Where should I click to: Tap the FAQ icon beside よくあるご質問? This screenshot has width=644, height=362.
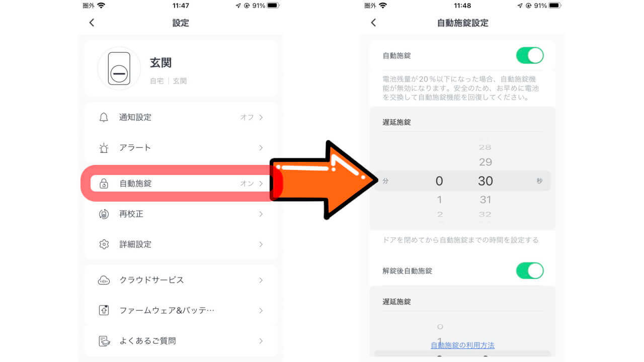(104, 341)
